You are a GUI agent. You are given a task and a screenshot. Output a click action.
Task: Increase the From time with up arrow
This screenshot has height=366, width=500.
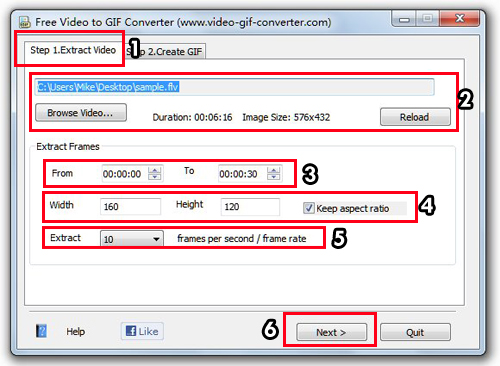click(154, 170)
